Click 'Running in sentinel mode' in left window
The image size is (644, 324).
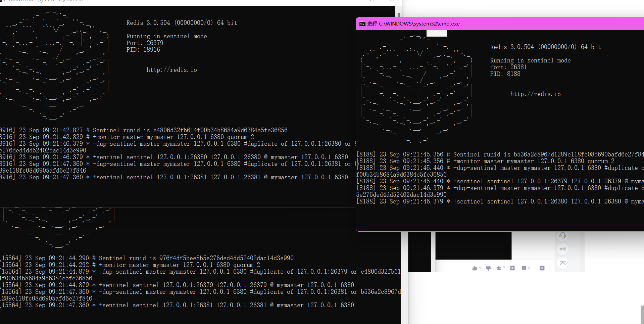[x=166, y=36]
